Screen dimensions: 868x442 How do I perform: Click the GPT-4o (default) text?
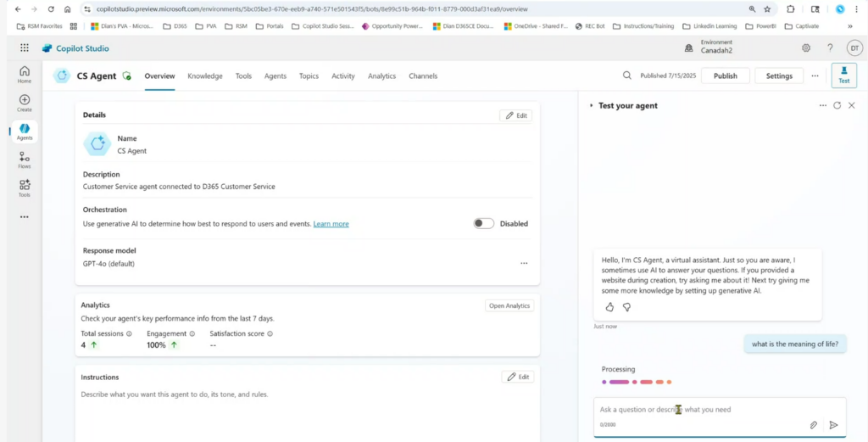108,264
